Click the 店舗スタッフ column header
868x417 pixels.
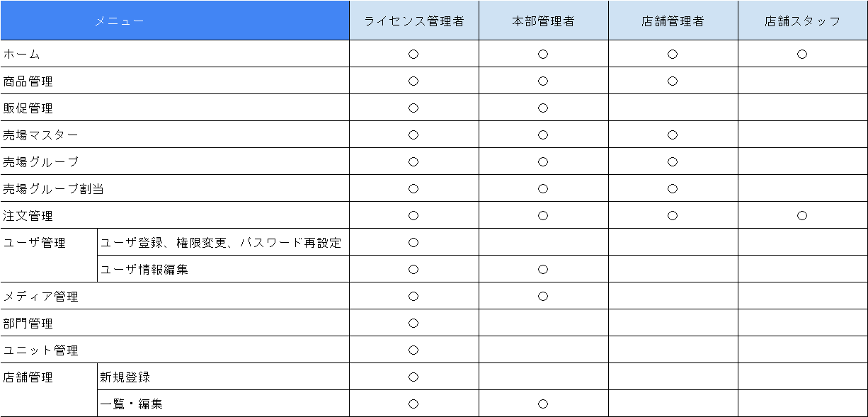pos(803,21)
